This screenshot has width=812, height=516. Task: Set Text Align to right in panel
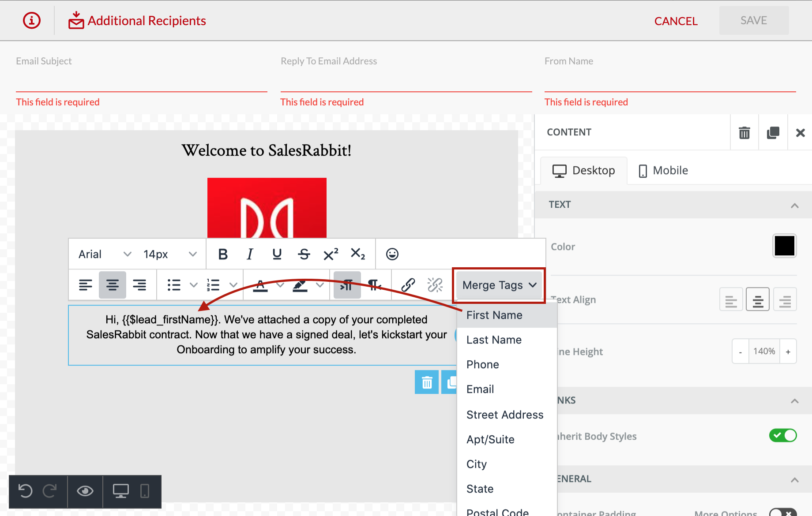pyautogui.click(x=785, y=299)
